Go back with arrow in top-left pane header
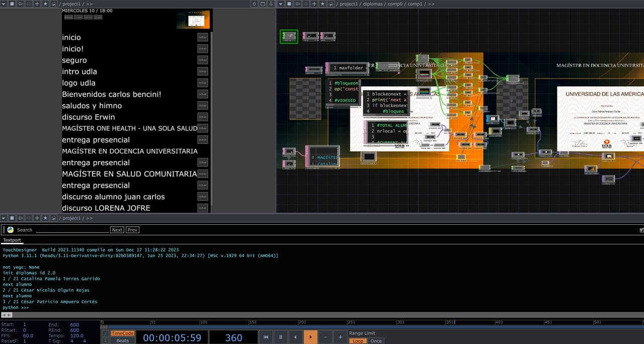644x344 pixels. tap(20, 4)
